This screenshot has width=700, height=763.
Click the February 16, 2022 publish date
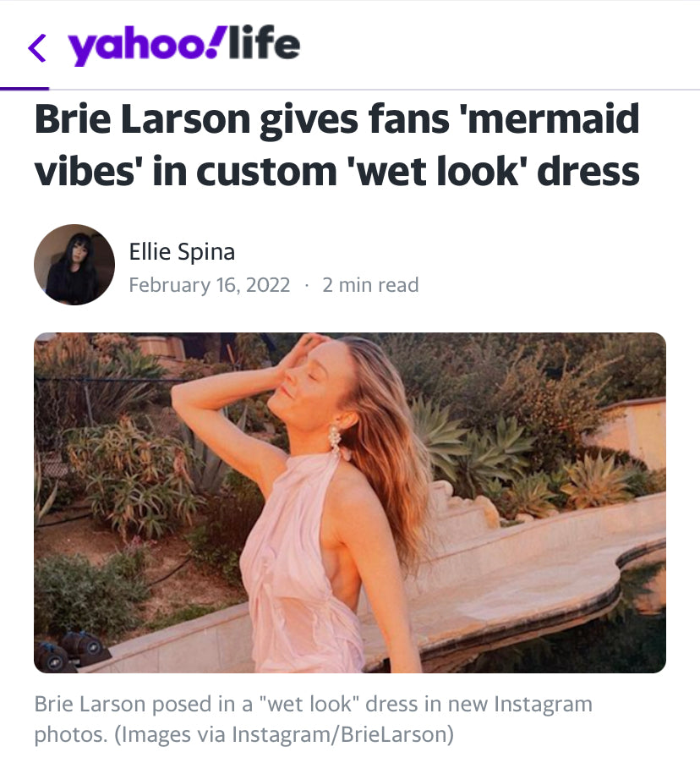click(x=209, y=285)
